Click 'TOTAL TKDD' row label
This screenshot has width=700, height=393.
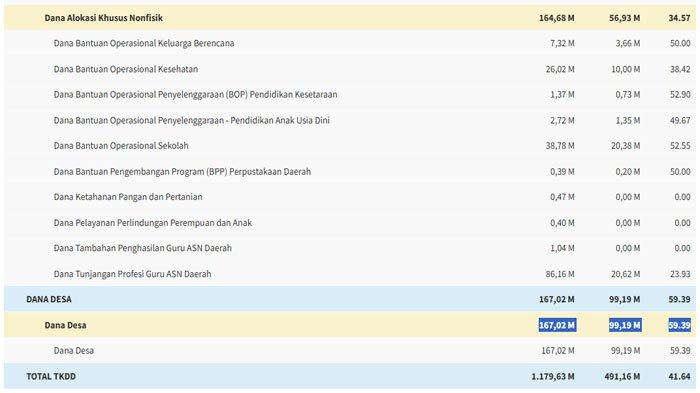tap(51, 376)
